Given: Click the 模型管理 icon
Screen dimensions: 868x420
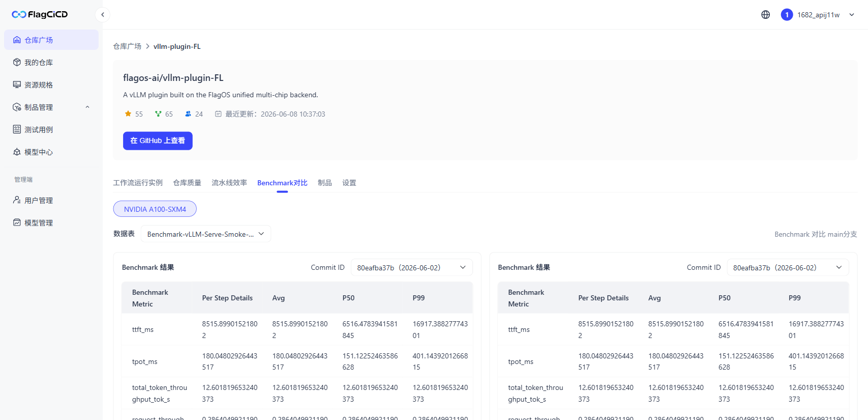Looking at the screenshot, I should 17,222.
